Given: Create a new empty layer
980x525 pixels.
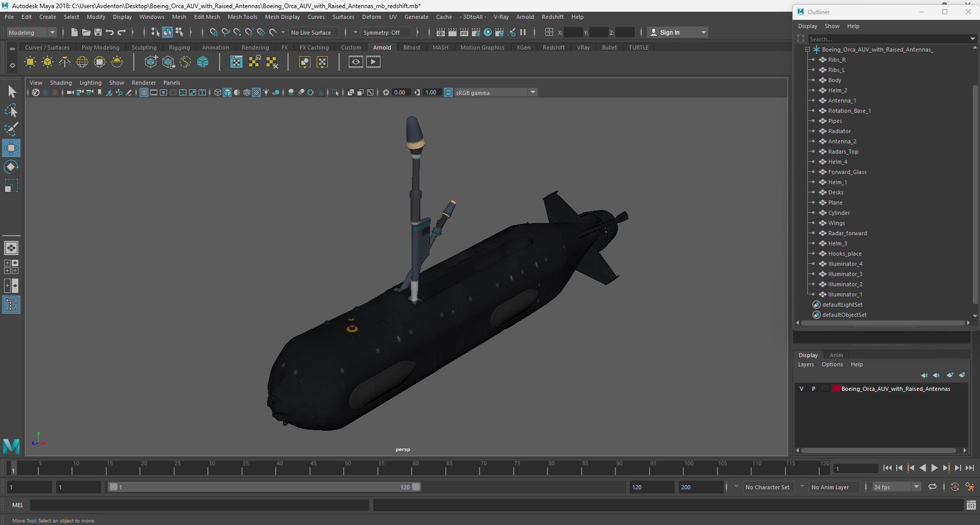Looking at the screenshot, I should (x=950, y=375).
